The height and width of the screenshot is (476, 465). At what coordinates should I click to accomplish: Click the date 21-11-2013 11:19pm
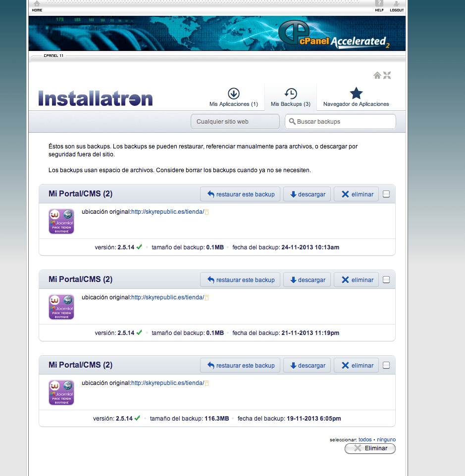click(310, 333)
